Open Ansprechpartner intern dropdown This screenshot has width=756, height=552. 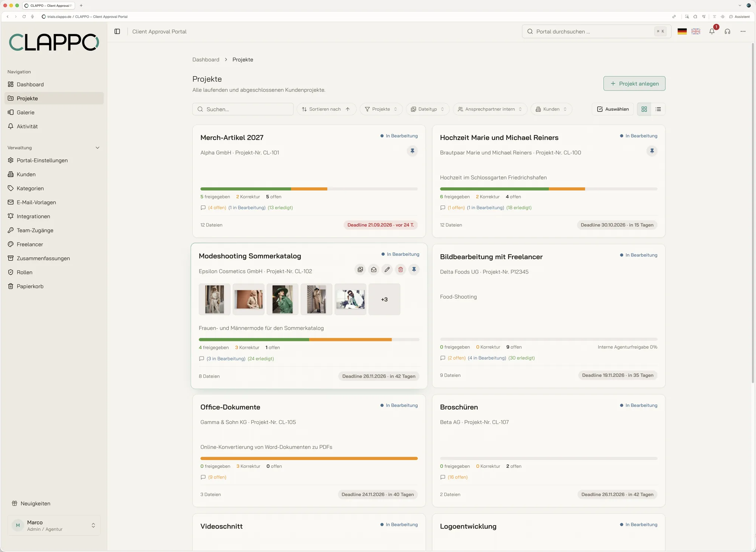pos(490,109)
